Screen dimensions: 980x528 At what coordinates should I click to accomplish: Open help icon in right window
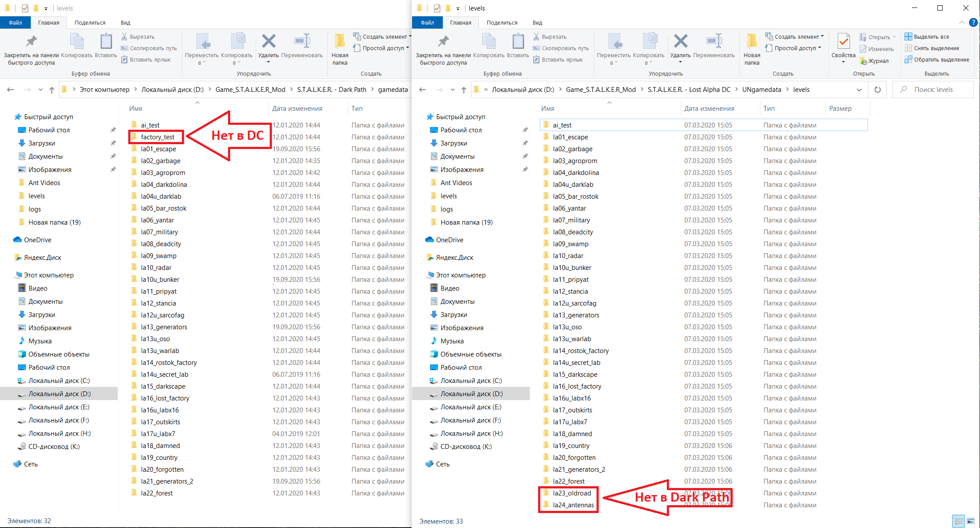tap(973, 22)
